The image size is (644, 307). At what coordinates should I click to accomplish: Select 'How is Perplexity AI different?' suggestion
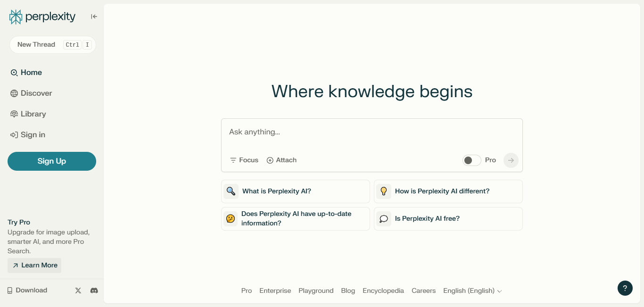(x=448, y=191)
